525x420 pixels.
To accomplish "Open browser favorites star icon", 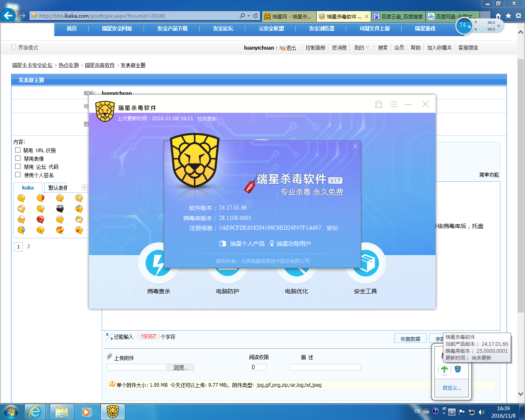I will pyautogui.click(x=508, y=16).
